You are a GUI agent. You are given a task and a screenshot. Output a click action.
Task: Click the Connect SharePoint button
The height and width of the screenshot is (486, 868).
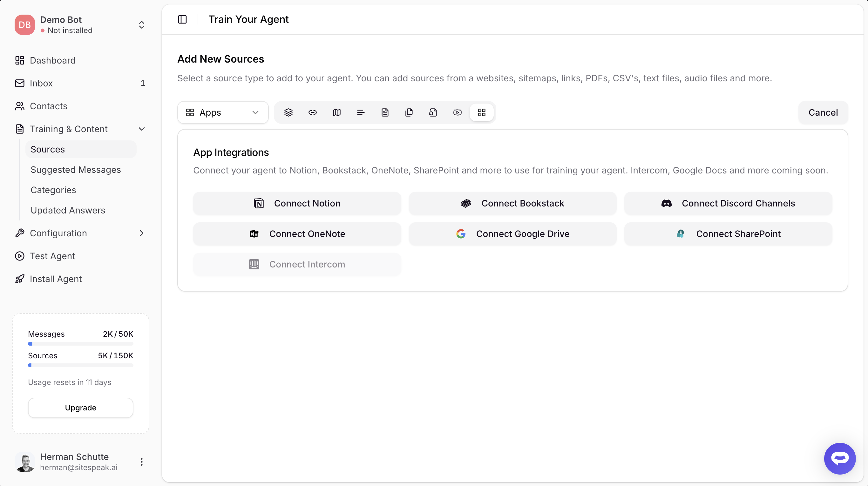(x=728, y=234)
